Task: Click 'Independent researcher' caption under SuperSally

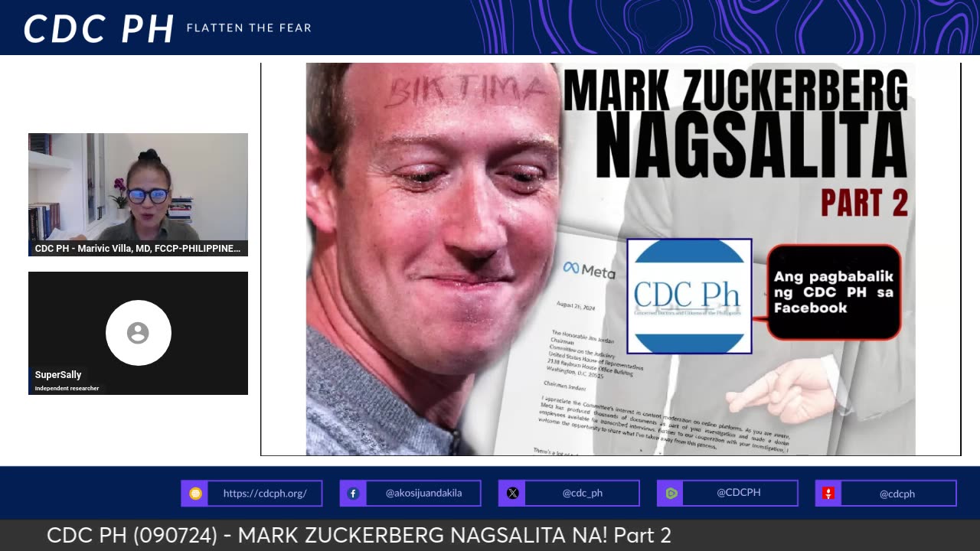Action: 67,388
